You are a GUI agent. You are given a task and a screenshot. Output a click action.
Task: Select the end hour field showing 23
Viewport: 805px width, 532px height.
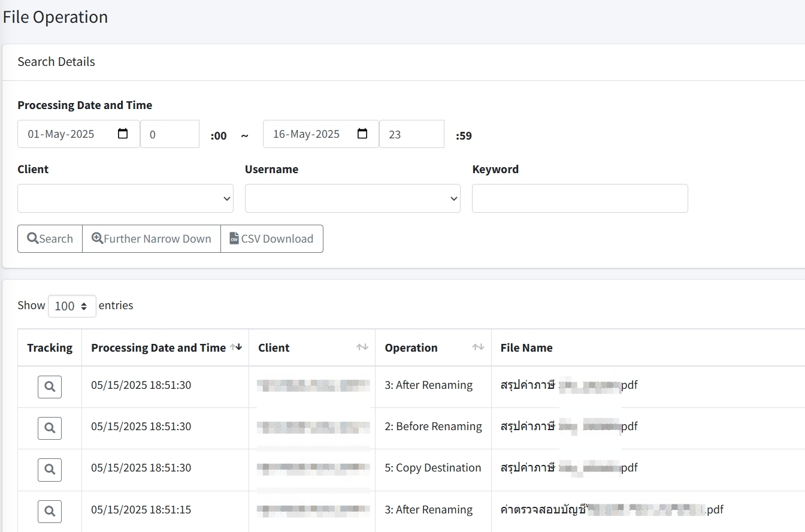click(411, 134)
